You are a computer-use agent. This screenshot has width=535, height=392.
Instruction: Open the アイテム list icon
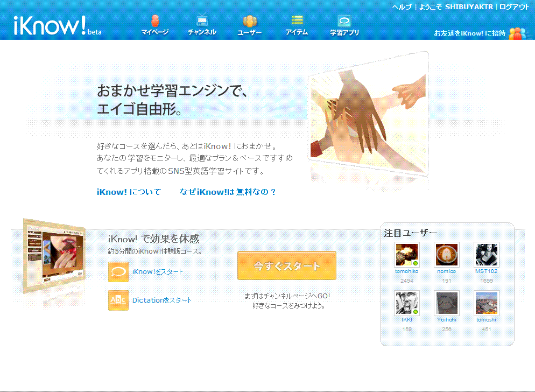[297, 20]
